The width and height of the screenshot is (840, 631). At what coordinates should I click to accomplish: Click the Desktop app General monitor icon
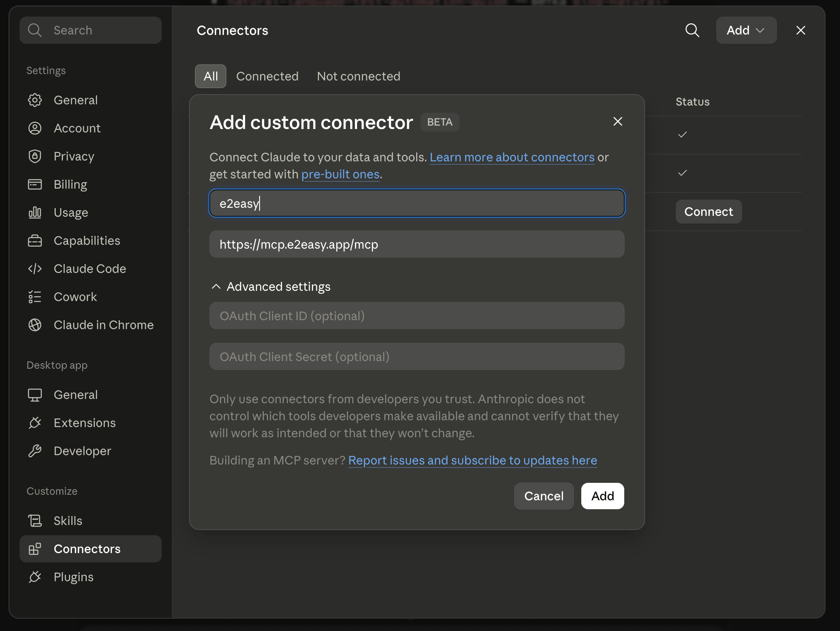coord(35,395)
